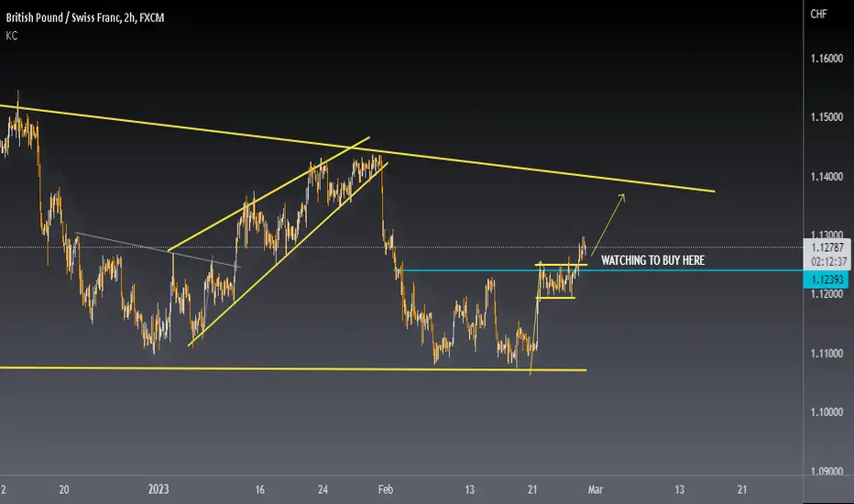Select the cyan price label 1.12393
The width and height of the screenshot is (854, 504).
click(x=827, y=280)
